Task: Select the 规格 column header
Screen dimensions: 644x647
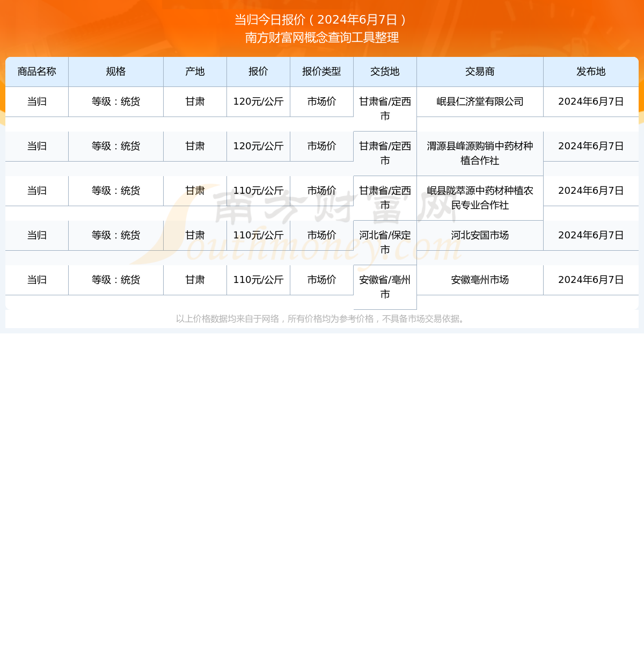Action: 116,71
